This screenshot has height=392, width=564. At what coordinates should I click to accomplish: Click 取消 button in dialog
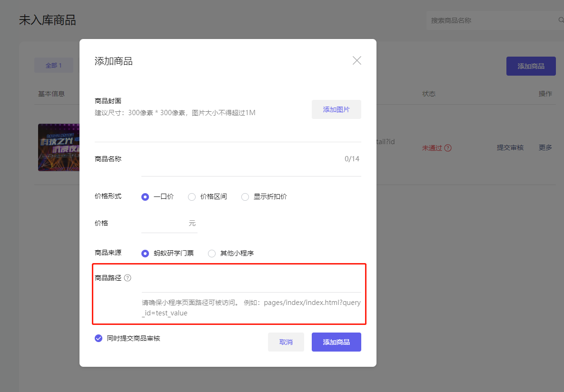(x=286, y=342)
